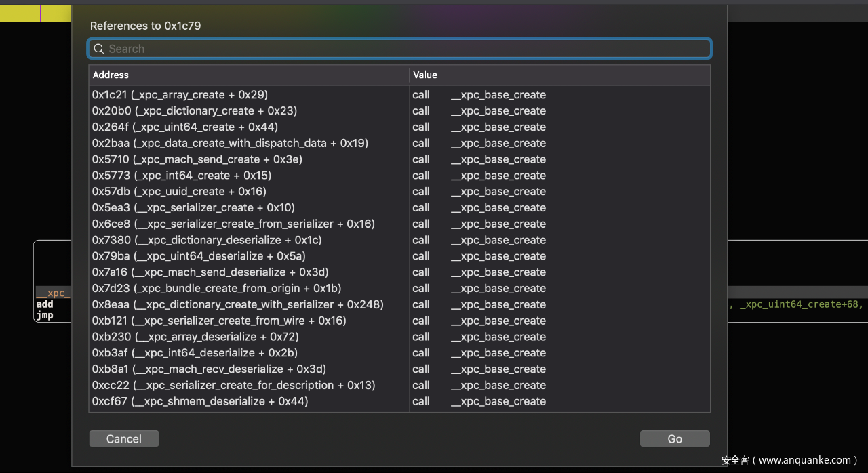This screenshot has height=473, width=868.
Task: Select 0x7380 __xpc_dictionary_deserialize row
Action: pos(207,241)
